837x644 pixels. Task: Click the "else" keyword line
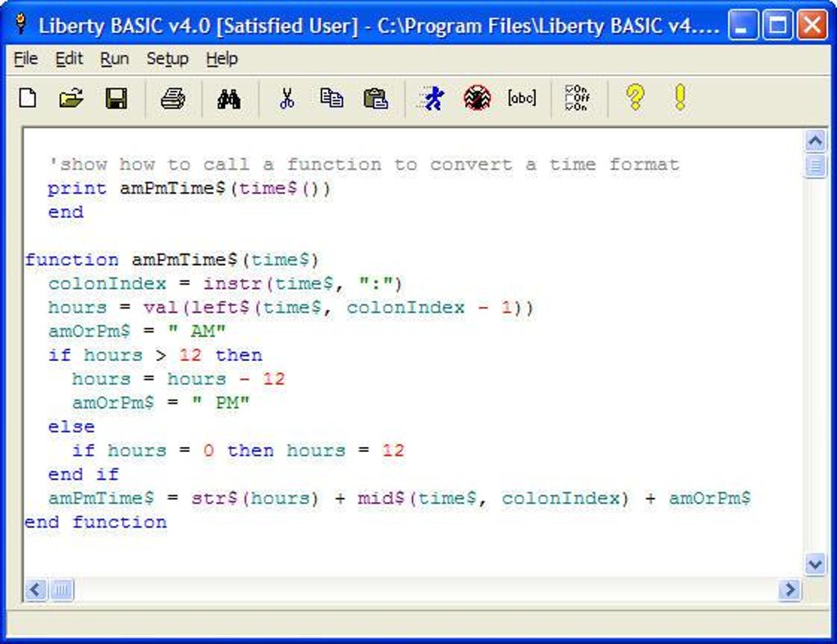pyautogui.click(x=71, y=427)
